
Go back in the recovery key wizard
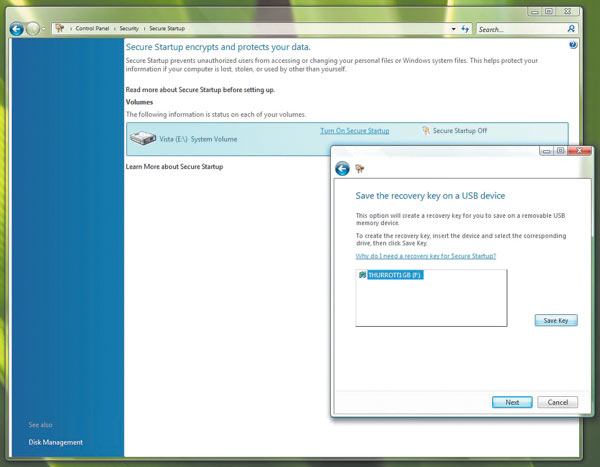click(342, 168)
